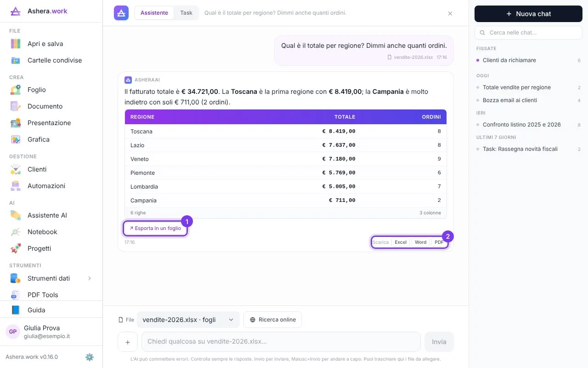Click the Toscana row in table
588x368 pixels.
(x=286, y=132)
